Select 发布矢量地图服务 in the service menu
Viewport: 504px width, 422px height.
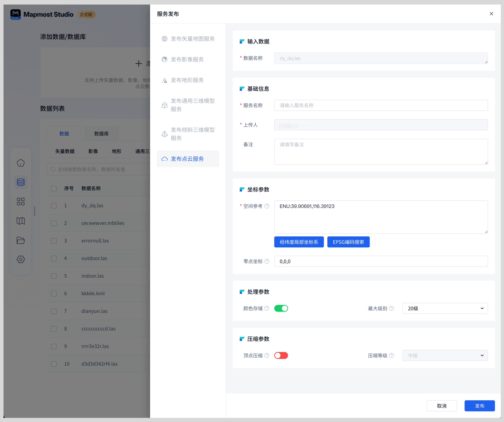[x=192, y=39]
